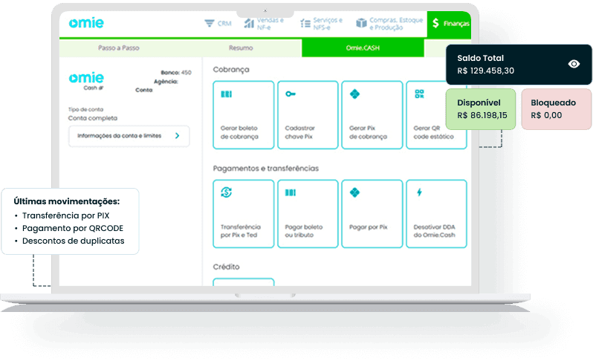593x364 pixels.
Task: Click the Saldo Total card
Action: pyautogui.click(x=519, y=65)
